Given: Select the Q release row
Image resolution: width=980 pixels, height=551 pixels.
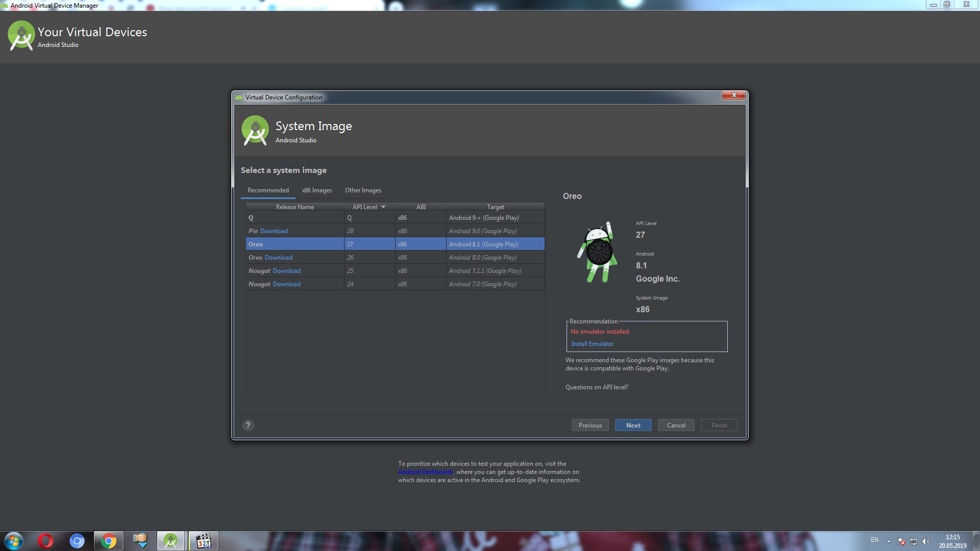Looking at the screenshot, I should (395, 218).
